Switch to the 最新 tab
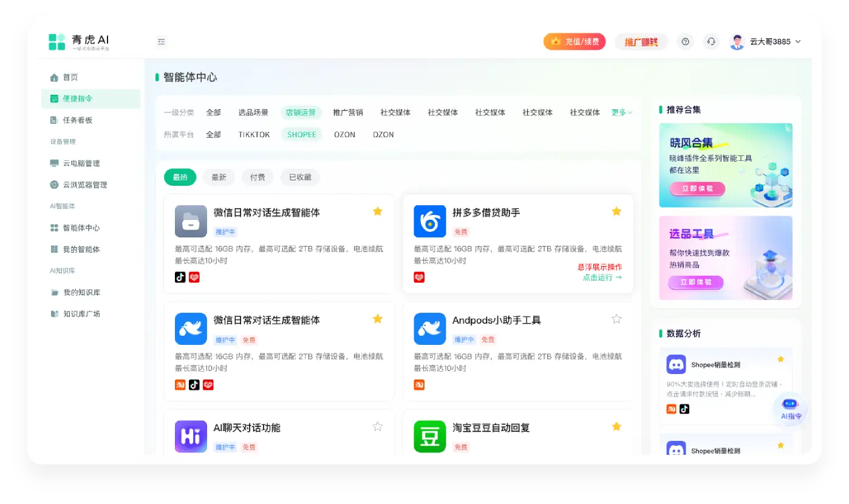The height and width of the screenshot is (504, 849). (x=219, y=177)
